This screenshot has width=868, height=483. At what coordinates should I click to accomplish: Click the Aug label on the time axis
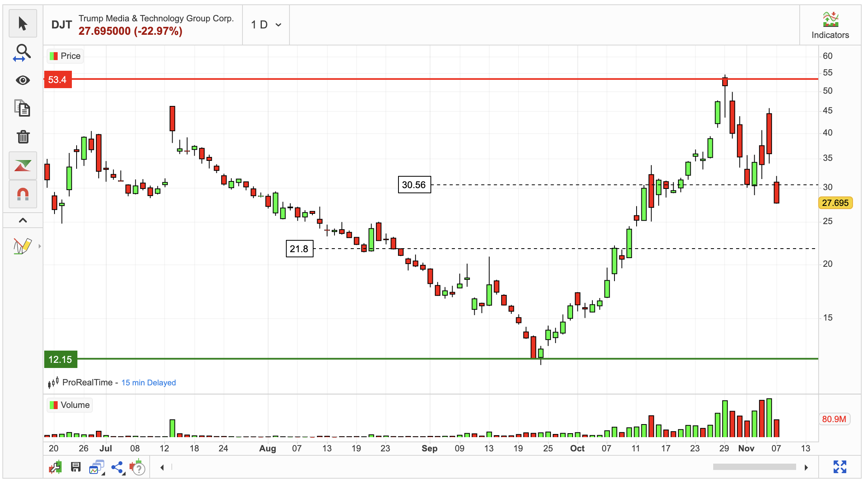pos(268,449)
